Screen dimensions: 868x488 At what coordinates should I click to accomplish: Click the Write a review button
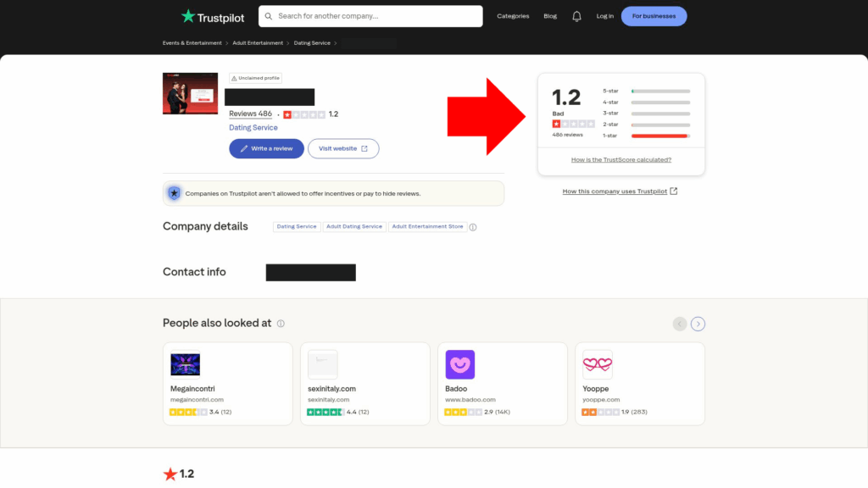pyautogui.click(x=266, y=148)
